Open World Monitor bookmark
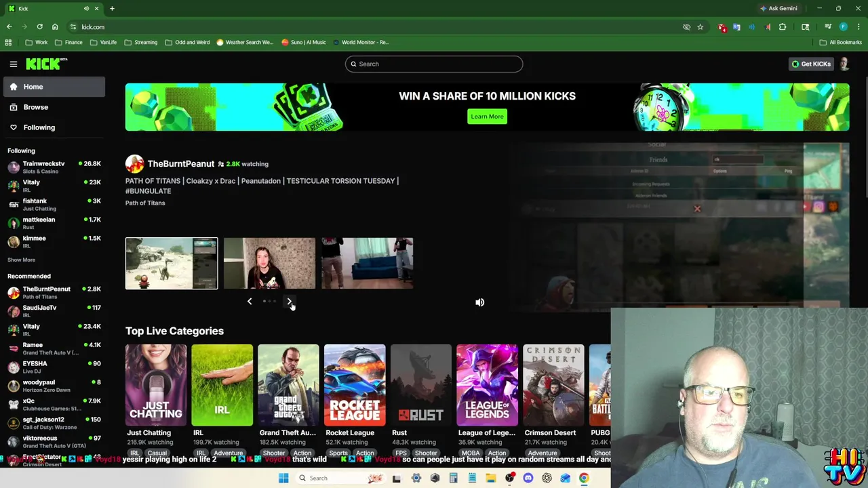 click(x=361, y=42)
